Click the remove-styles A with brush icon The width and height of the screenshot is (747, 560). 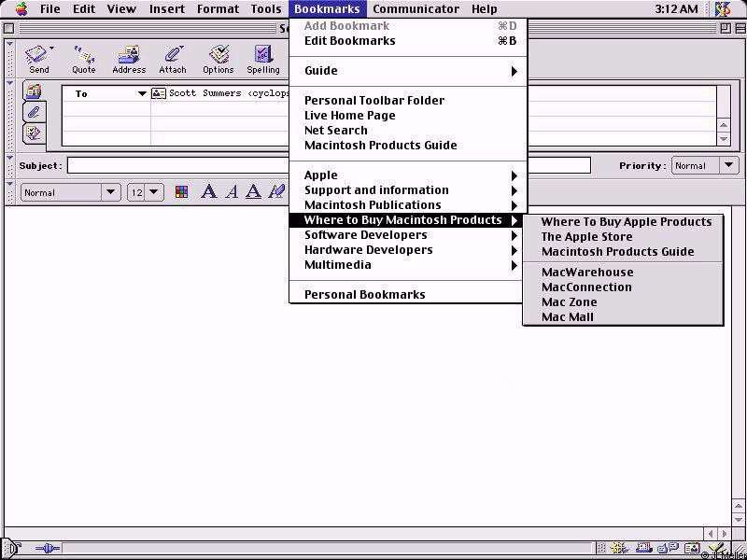click(276, 192)
